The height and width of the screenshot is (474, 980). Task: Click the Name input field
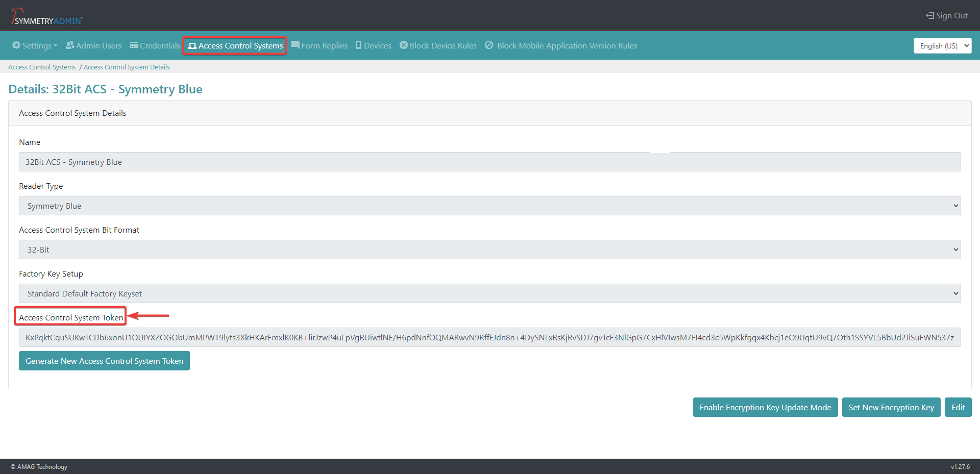490,162
